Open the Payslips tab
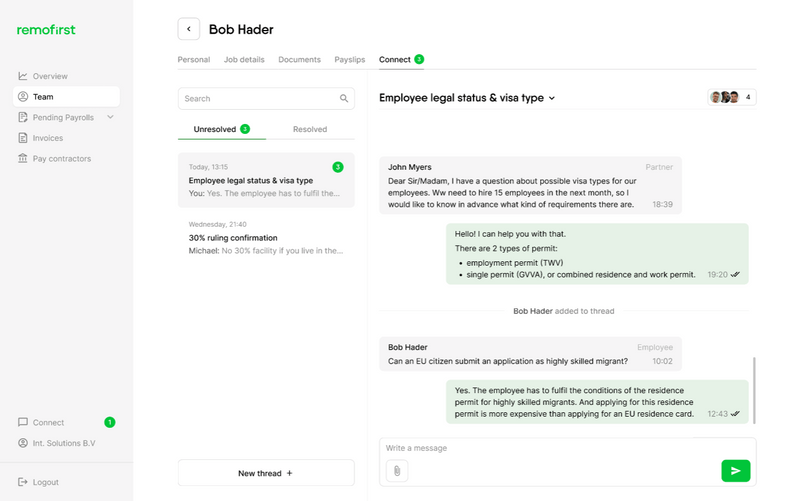Viewport: 800px width, 501px height. (349, 60)
